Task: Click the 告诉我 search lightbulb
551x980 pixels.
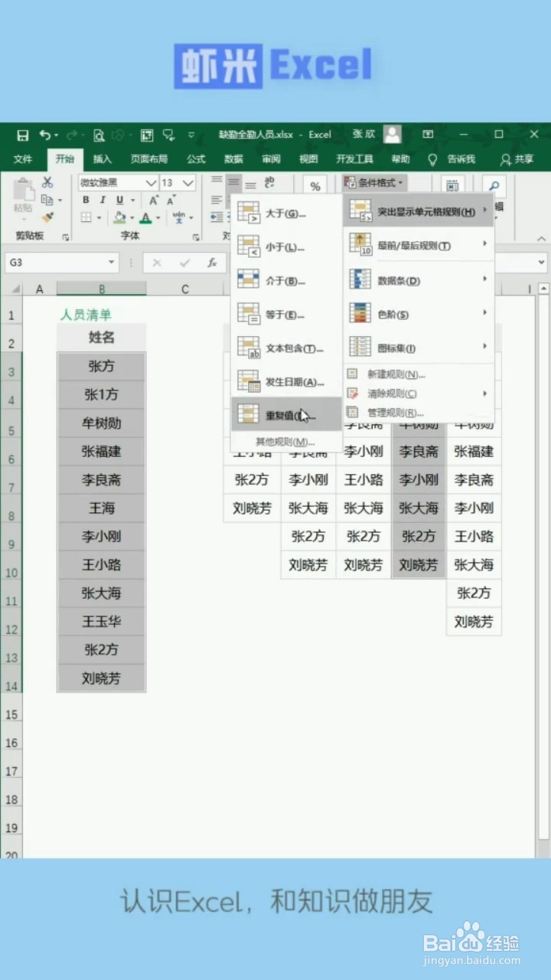Action: 432,159
